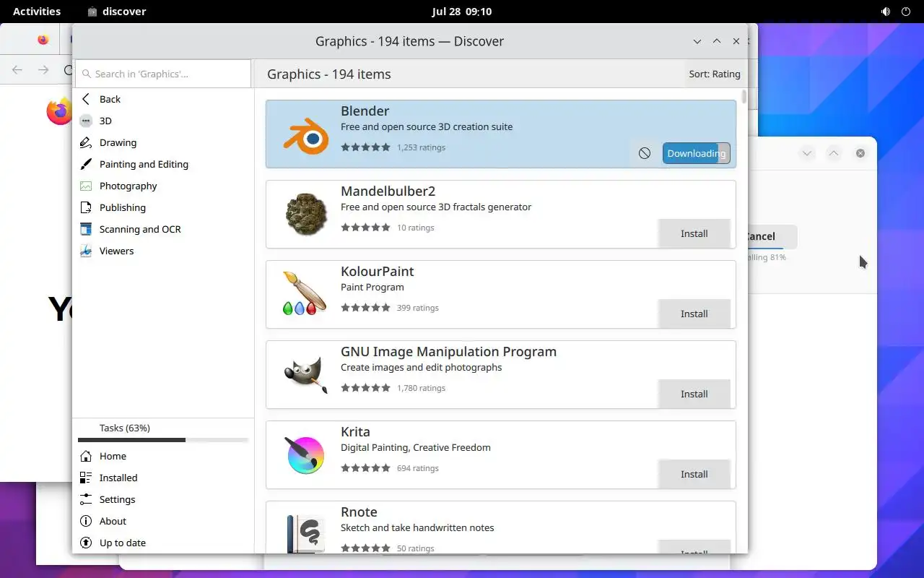Open the Activities overview
Image resolution: width=924 pixels, height=578 pixels.
pyautogui.click(x=37, y=12)
